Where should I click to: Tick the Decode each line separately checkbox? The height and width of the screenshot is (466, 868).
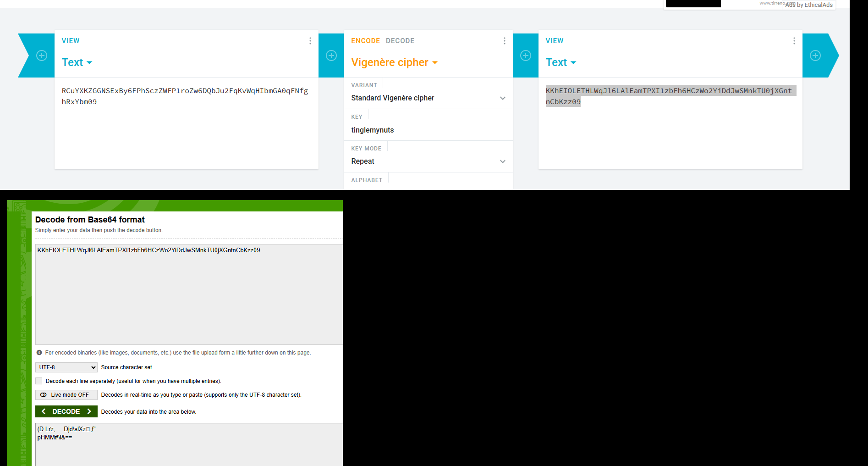point(39,381)
